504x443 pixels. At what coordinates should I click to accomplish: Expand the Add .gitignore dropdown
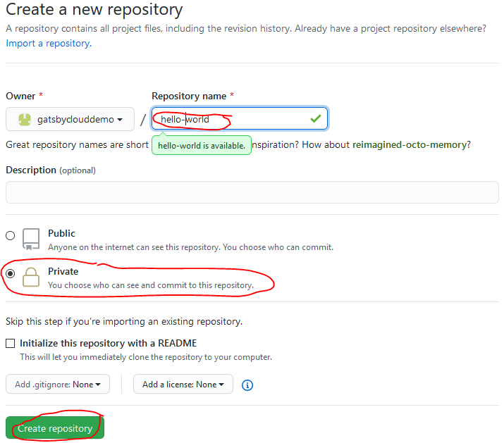(x=58, y=384)
